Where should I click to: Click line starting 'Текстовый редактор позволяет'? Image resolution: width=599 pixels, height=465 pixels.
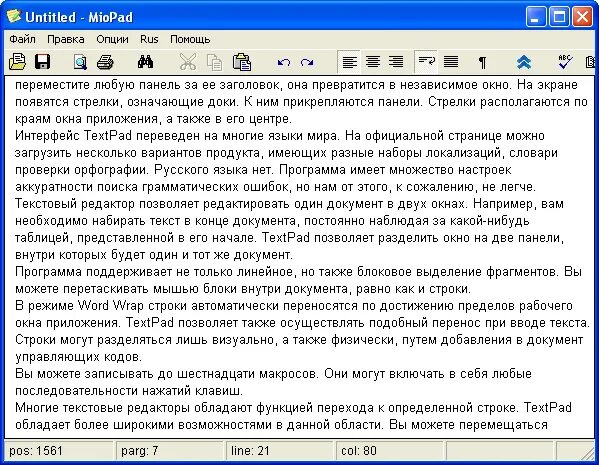pyautogui.click(x=289, y=204)
